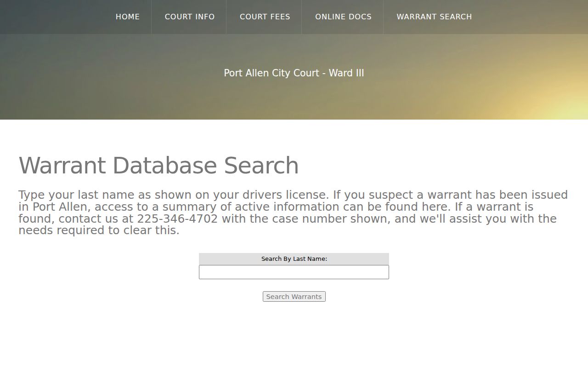Open COURT FEES menu item
Screen dimensions: 588x368
(x=265, y=17)
